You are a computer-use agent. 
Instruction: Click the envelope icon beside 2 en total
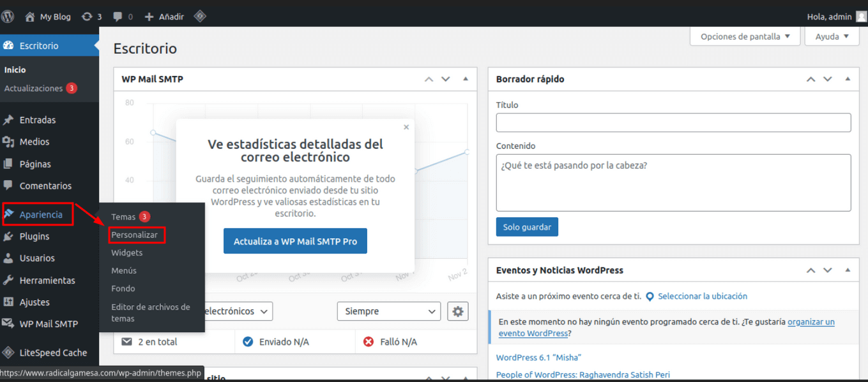[x=126, y=342]
